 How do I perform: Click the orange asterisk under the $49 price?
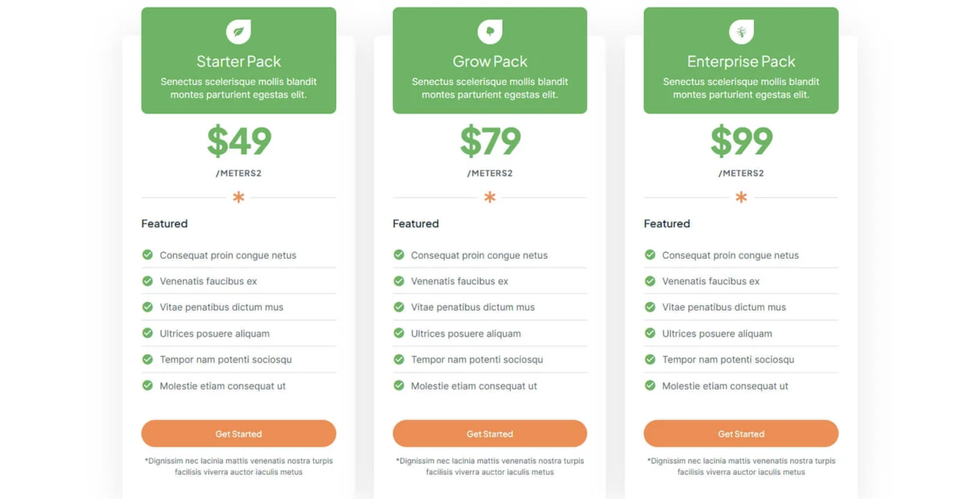pos(239,197)
